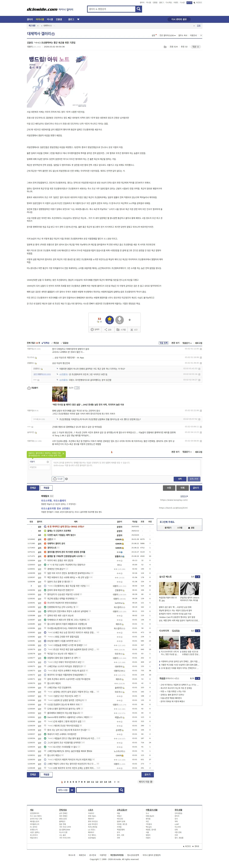This screenshot has height=868, width=229.
Task: Open the 최근 방문 dropdown arrow
Action: (x=38, y=26)
